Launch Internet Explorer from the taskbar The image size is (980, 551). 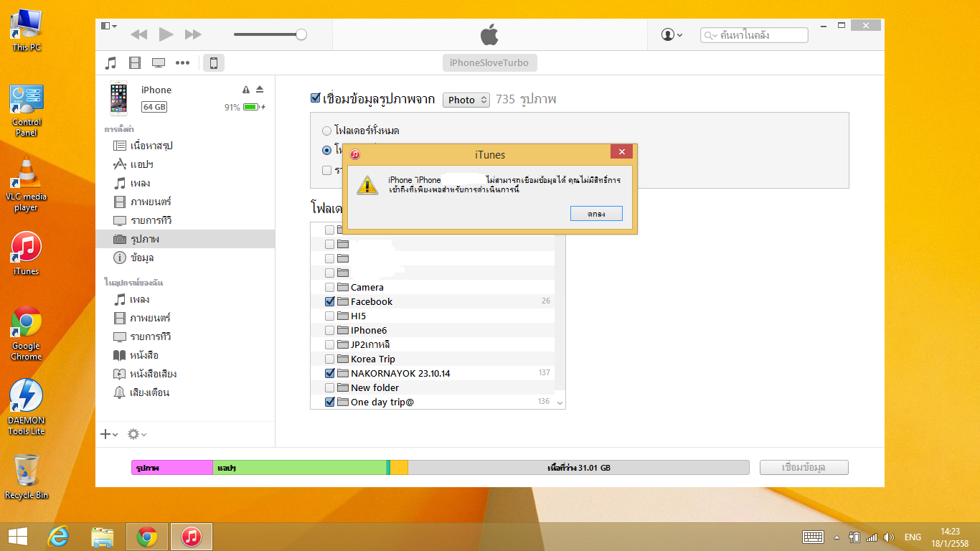[x=59, y=537]
